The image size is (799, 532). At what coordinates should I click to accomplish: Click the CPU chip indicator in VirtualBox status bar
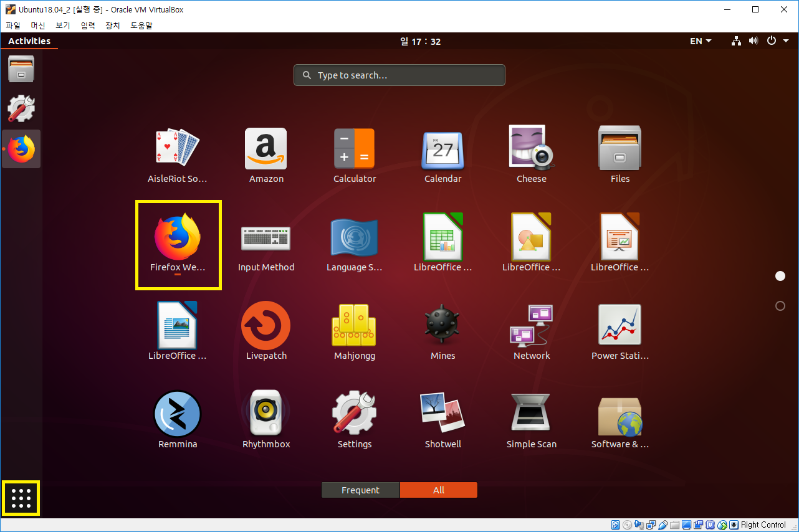click(x=710, y=525)
